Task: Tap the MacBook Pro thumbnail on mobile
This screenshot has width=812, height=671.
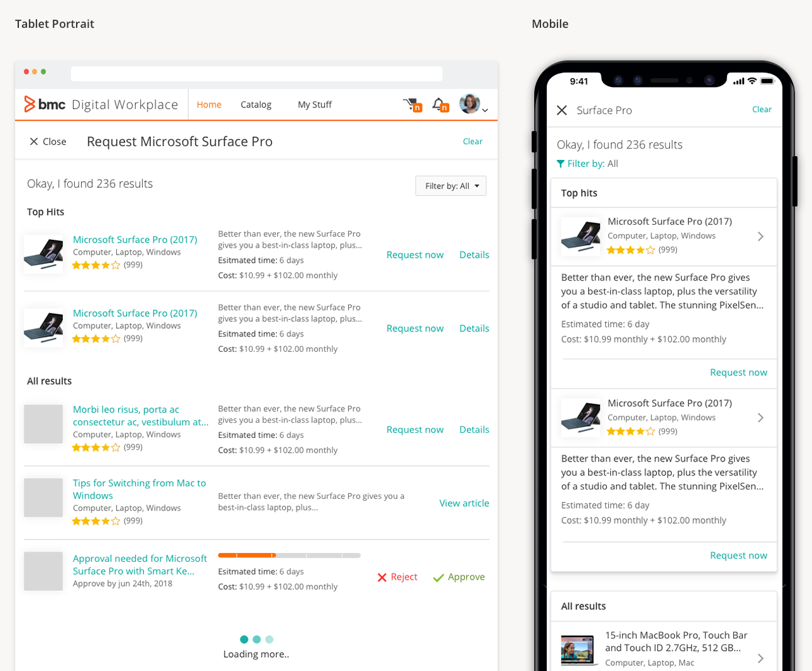Action: coord(579,651)
